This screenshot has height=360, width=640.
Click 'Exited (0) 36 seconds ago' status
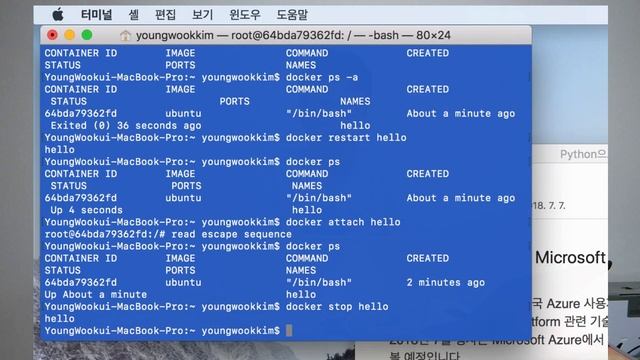pos(126,125)
